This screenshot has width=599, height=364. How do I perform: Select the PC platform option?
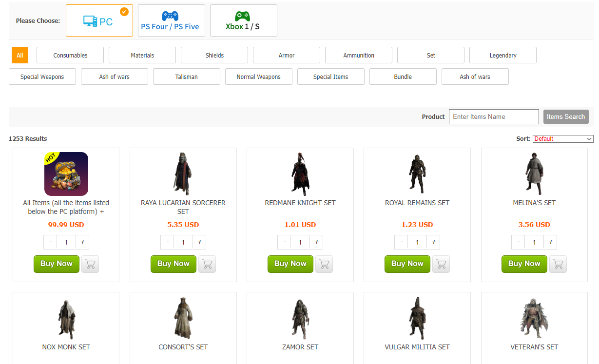pyautogui.click(x=99, y=20)
